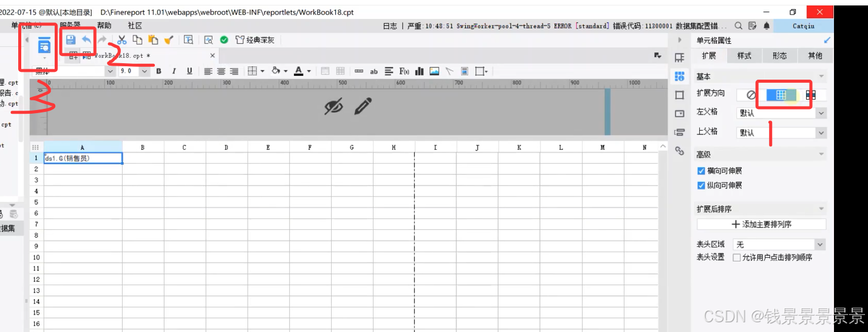
Task: Click the Undo arrow icon
Action: click(86, 40)
